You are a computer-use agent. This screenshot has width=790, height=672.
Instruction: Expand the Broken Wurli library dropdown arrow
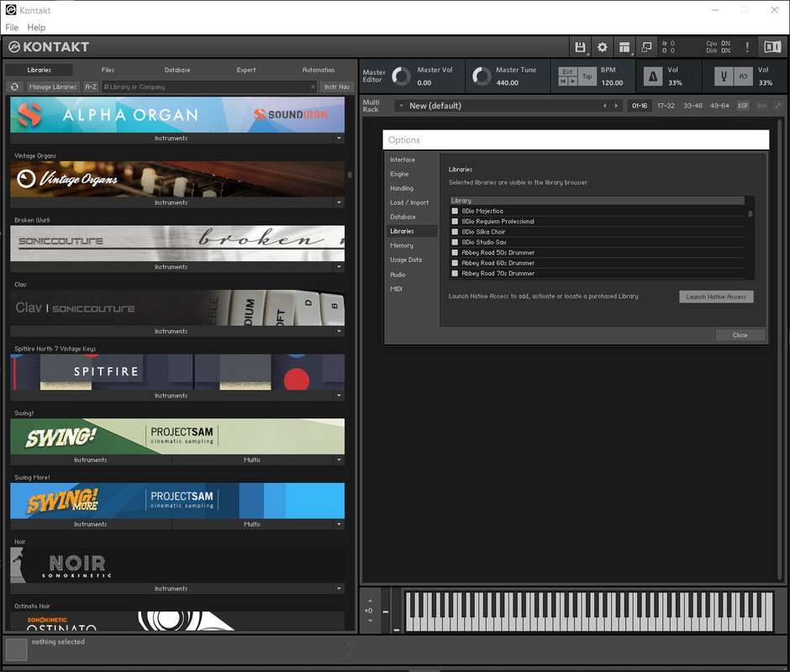(x=339, y=267)
